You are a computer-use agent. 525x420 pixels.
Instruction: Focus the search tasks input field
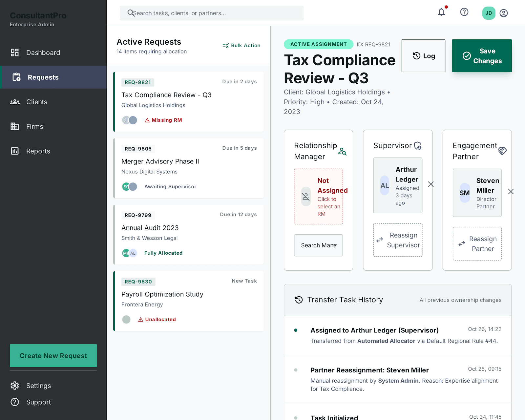click(212, 13)
